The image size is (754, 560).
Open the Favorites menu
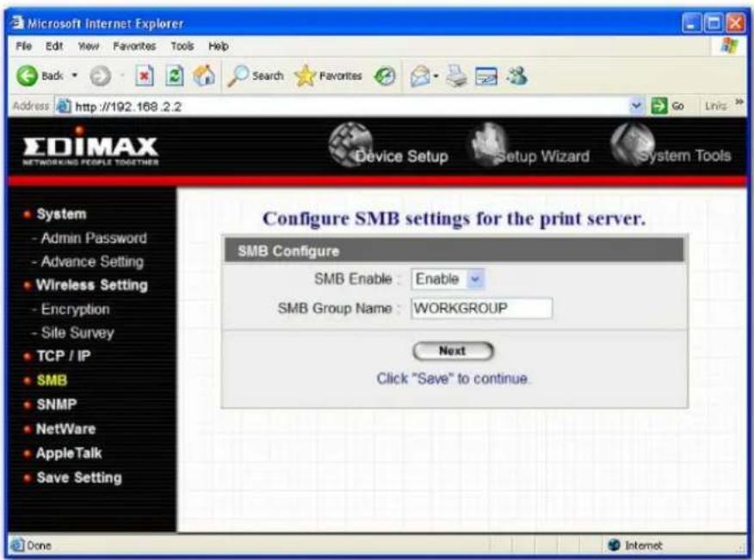[x=134, y=46]
